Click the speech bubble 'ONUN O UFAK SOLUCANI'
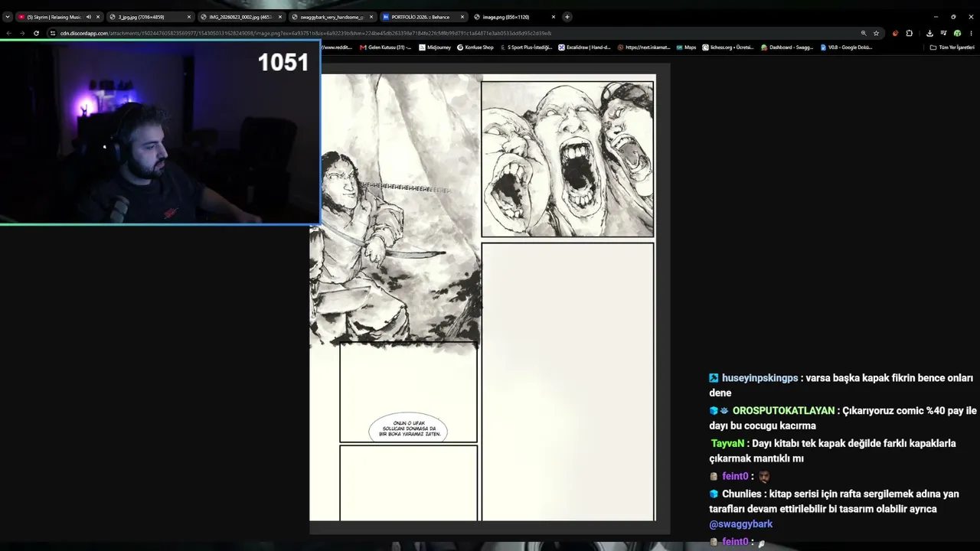This screenshot has height=551, width=980. click(x=407, y=429)
